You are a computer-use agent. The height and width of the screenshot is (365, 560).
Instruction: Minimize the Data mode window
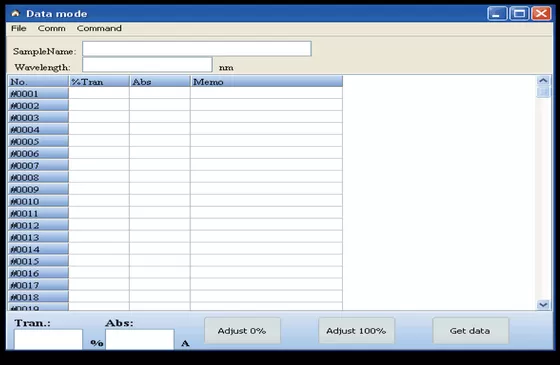pos(497,14)
